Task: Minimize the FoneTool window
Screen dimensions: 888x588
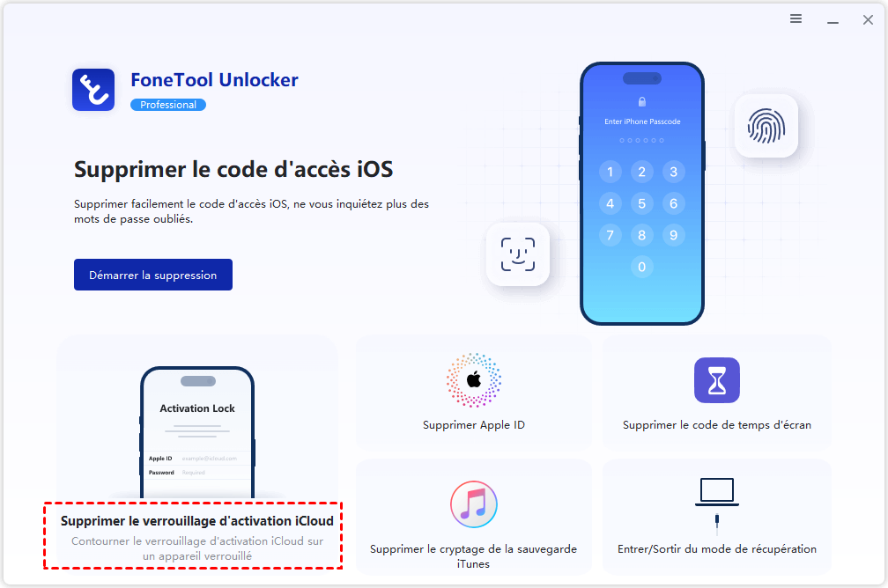Action: 832,20
